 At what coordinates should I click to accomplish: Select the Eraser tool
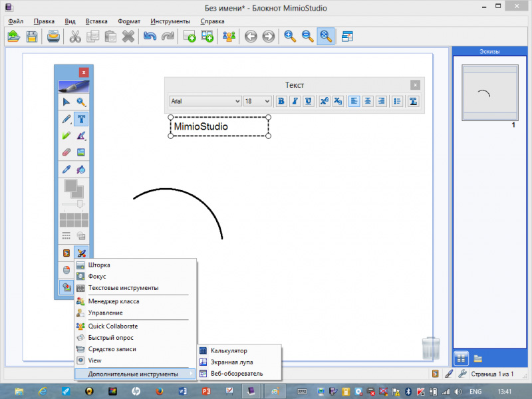[66, 152]
